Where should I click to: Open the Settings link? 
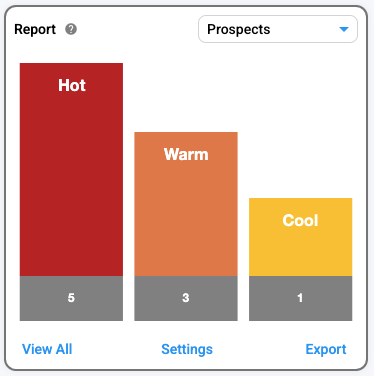(187, 349)
